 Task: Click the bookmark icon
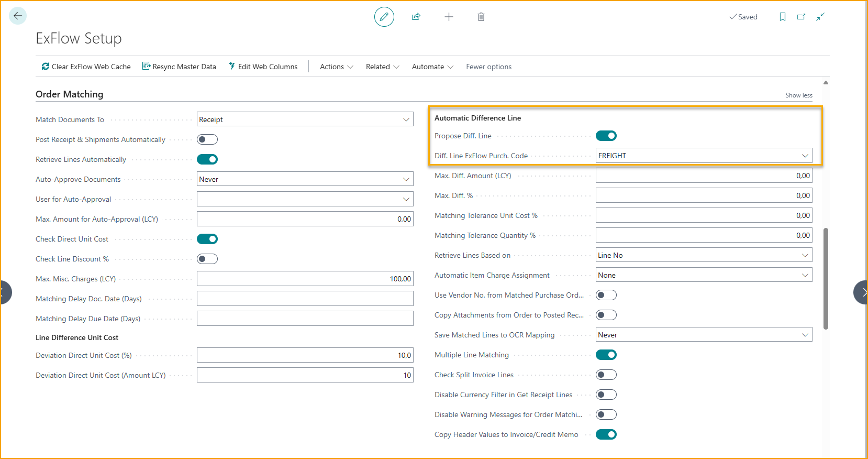coord(782,17)
